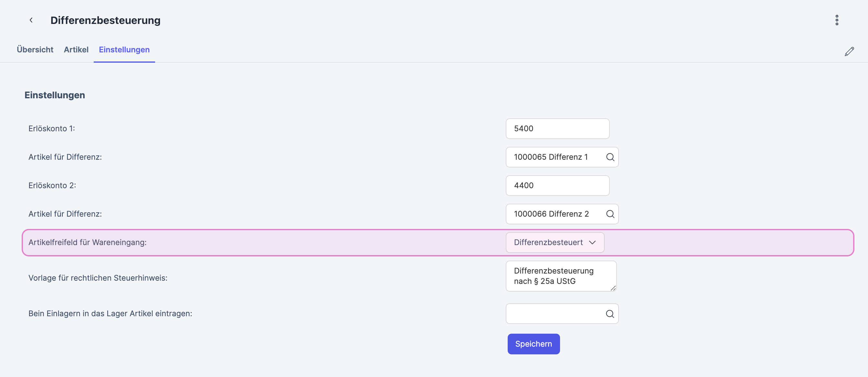This screenshot has height=377, width=868.
Task: Click search icon in Differenz 2 field
Action: click(610, 214)
